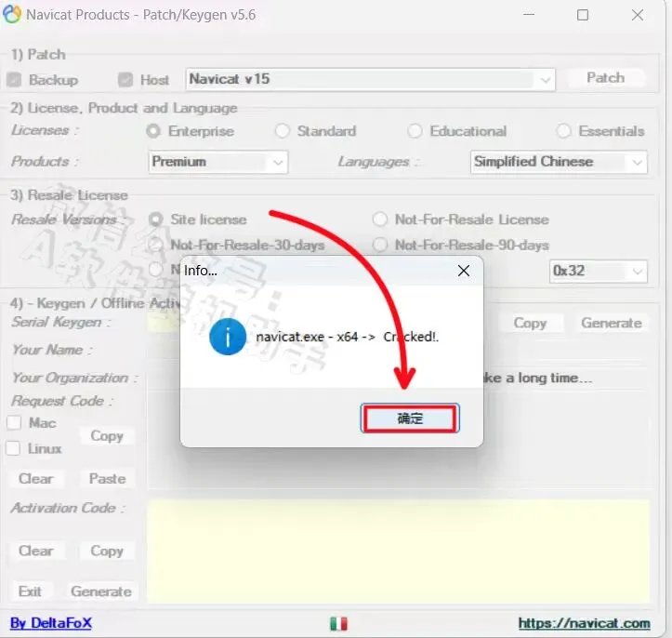Select the Standard license radio button
Image resolution: width=672 pixels, height=638 pixels.
click(282, 131)
